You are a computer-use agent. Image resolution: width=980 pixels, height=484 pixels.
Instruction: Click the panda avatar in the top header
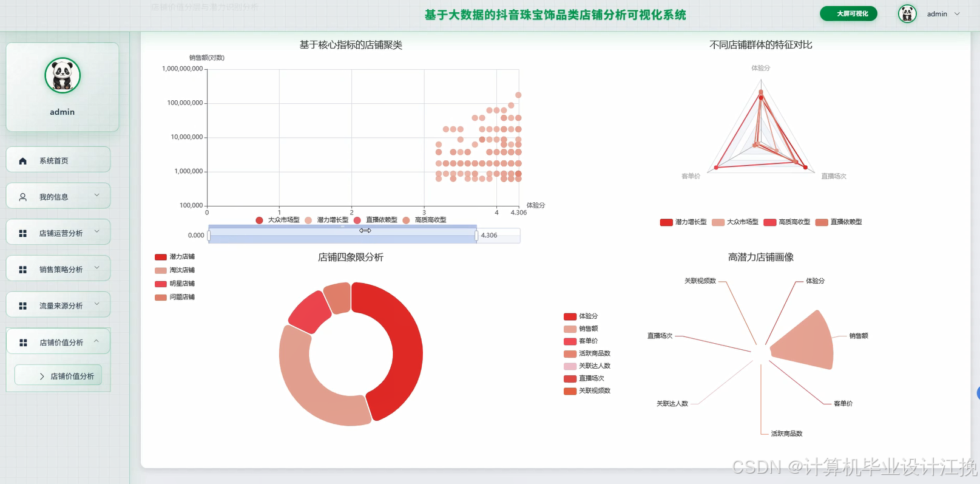(x=907, y=14)
